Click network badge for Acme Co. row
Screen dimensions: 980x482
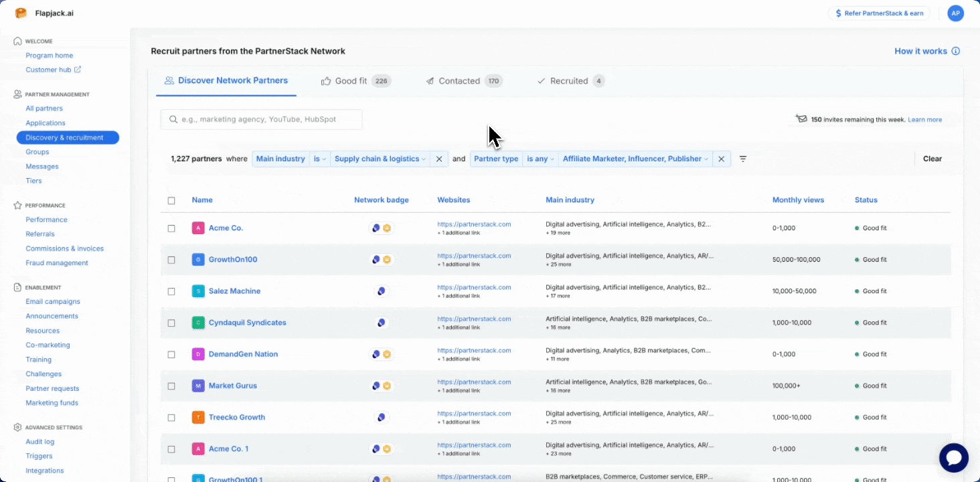[382, 228]
